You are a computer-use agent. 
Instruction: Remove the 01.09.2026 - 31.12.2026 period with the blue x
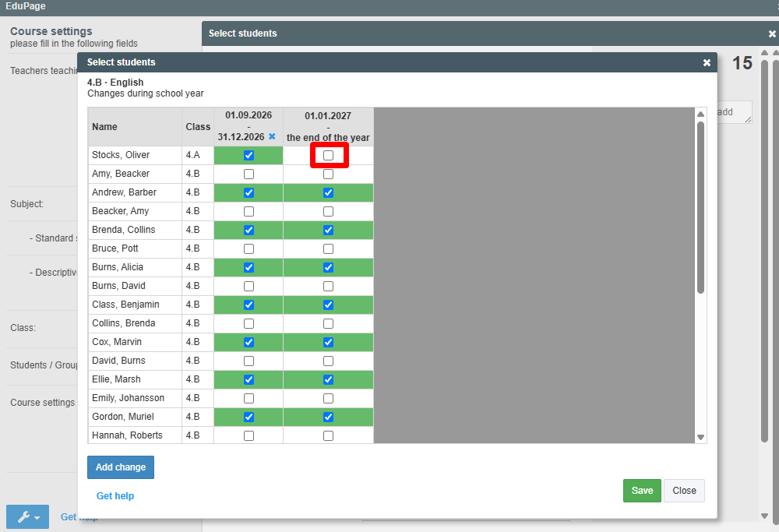(272, 136)
